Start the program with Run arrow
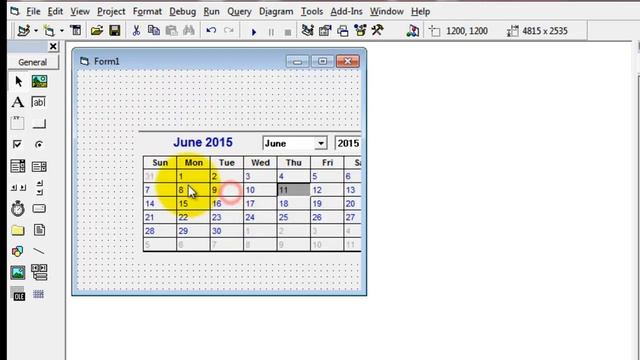This screenshot has height=360, width=640. [x=254, y=31]
